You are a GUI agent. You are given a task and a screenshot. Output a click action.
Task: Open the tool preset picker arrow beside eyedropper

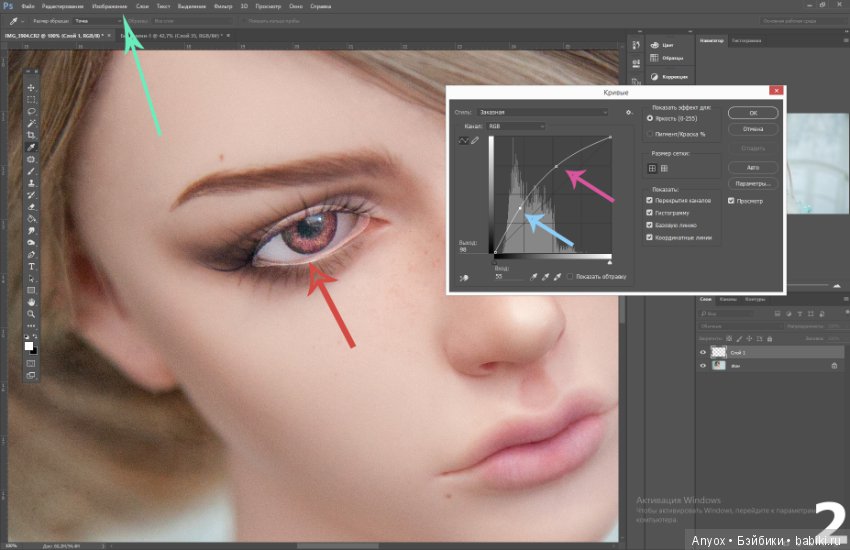(x=22, y=21)
